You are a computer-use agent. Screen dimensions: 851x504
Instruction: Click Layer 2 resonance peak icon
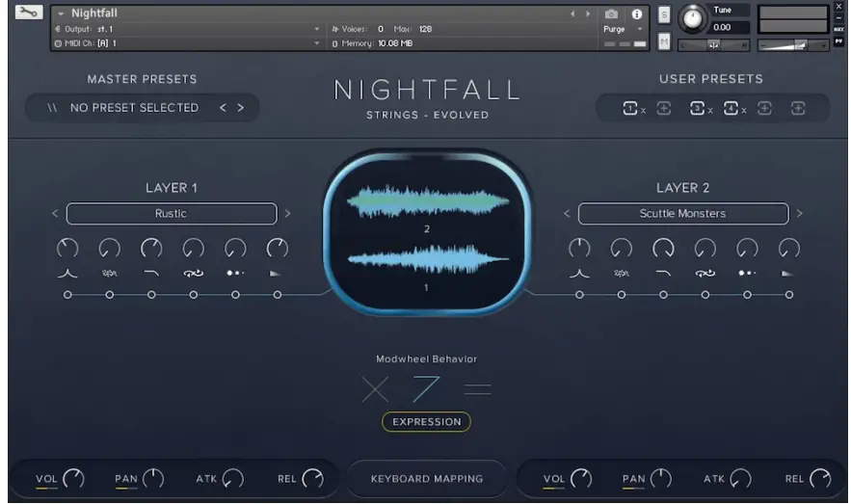coord(579,274)
